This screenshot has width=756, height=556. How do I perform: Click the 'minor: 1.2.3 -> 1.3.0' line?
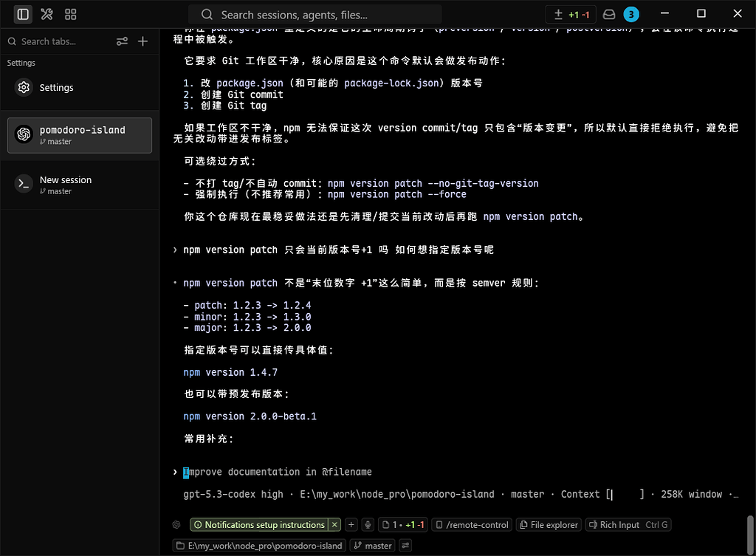tap(247, 317)
